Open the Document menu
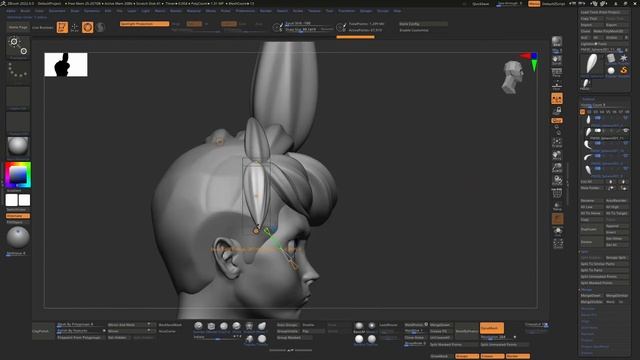This screenshot has height=360, width=640. click(x=57, y=11)
